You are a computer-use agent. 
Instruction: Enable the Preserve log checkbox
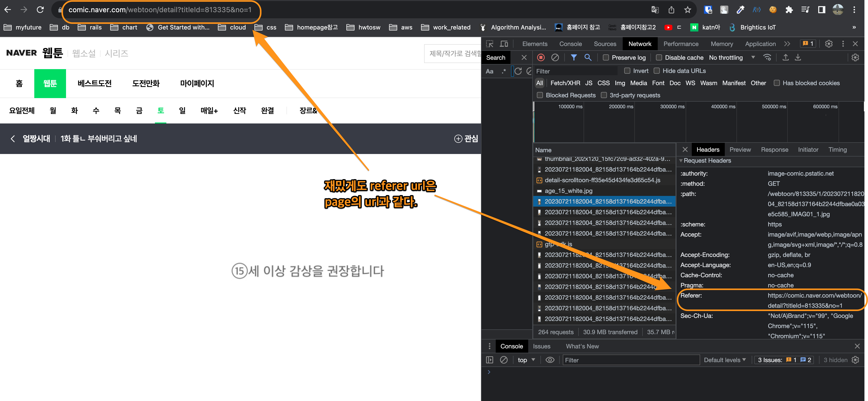click(x=606, y=58)
